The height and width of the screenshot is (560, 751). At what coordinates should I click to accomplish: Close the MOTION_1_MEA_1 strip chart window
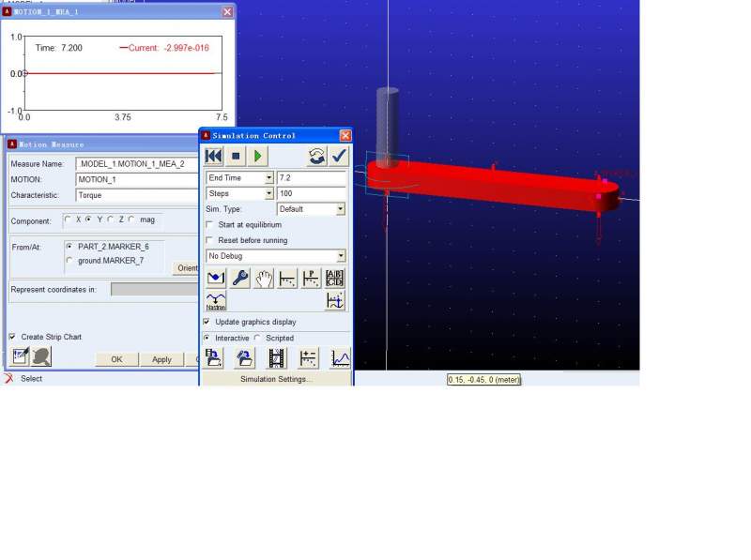(x=227, y=12)
